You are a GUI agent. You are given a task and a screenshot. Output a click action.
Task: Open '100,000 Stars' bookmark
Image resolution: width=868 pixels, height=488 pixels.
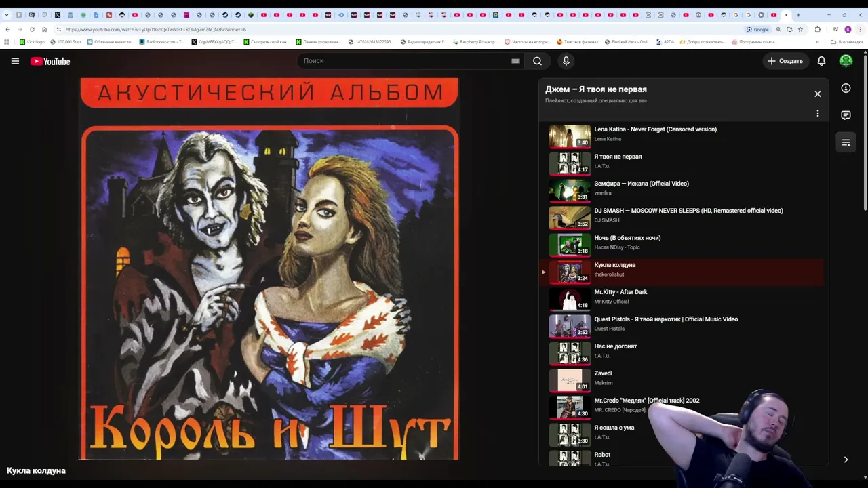(x=66, y=42)
